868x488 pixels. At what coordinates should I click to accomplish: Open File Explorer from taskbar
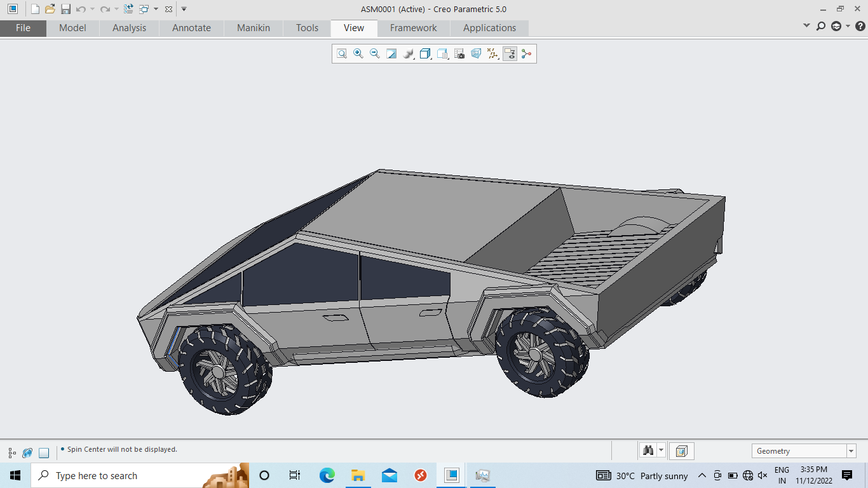click(x=358, y=475)
